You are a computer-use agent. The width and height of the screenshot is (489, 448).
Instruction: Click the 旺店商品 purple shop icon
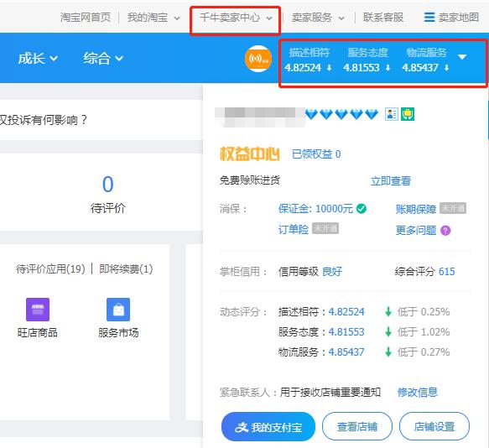coord(38,310)
